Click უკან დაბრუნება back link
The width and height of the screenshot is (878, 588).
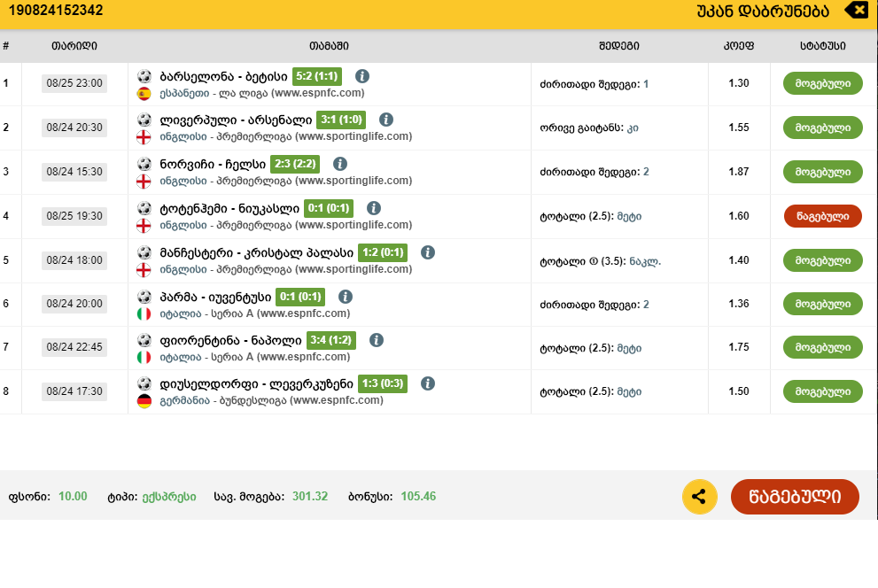click(763, 11)
